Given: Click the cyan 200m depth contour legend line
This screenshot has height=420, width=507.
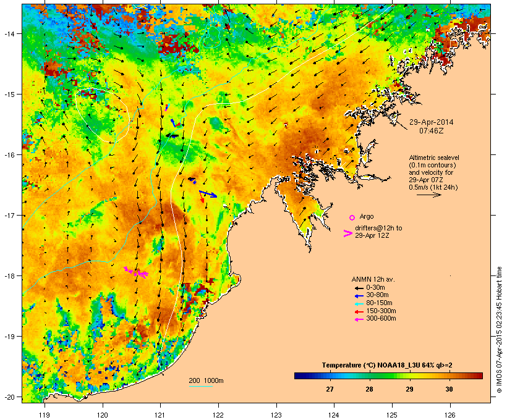Looking at the screenshot, I should coord(200,386).
